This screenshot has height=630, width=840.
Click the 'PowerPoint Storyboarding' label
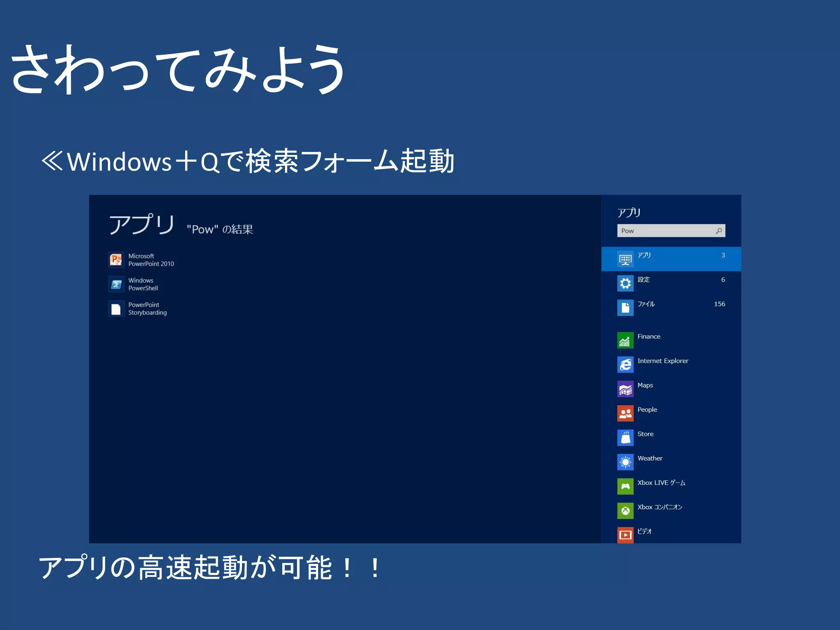(147, 308)
